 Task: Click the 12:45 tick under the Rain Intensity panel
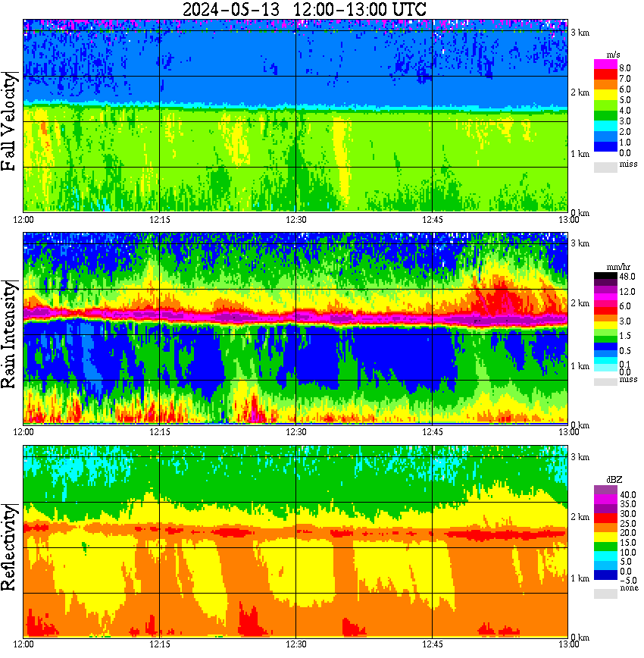tap(433, 432)
